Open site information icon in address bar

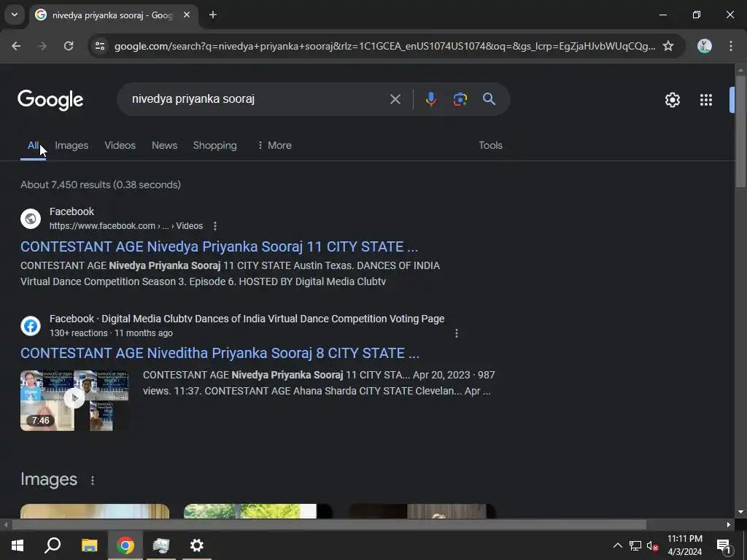click(99, 46)
